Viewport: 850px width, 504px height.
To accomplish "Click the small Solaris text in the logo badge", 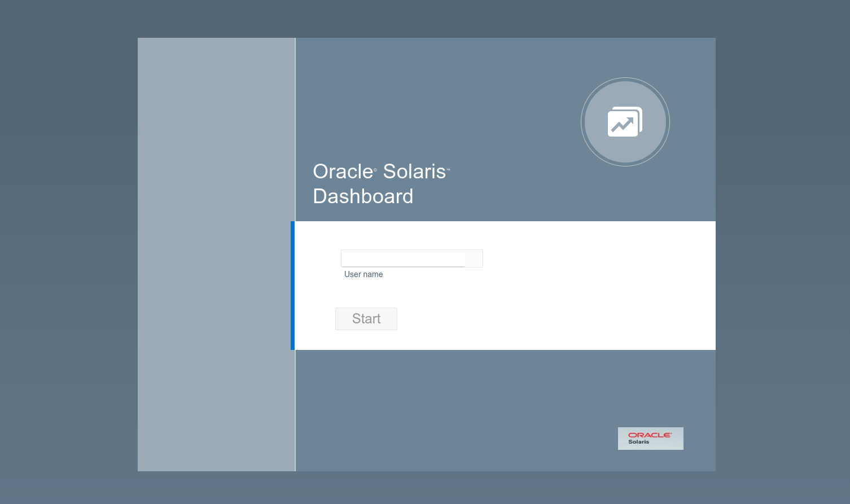I will [x=638, y=442].
